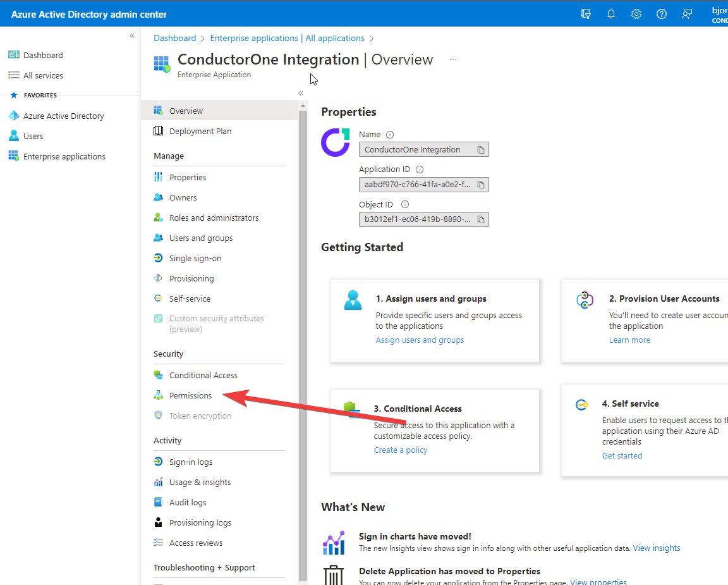
Task: Copy the Application ID value
Action: (481, 184)
